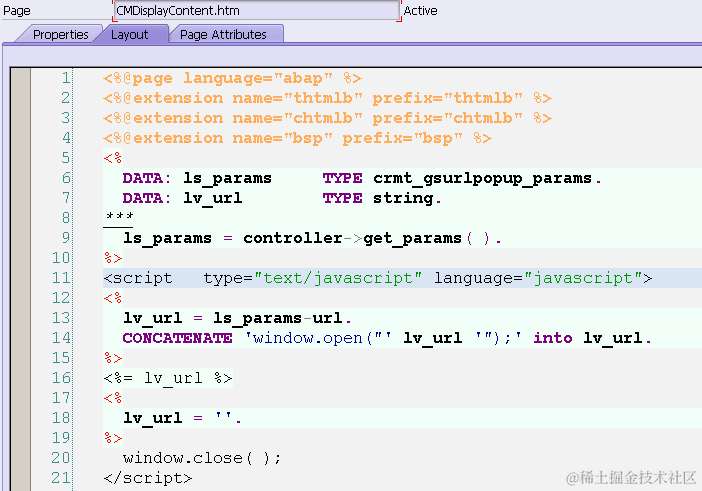This screenshot has width=702, height=491.
Task: Click the lv_url TYPE string declaration
Action: 282,198
